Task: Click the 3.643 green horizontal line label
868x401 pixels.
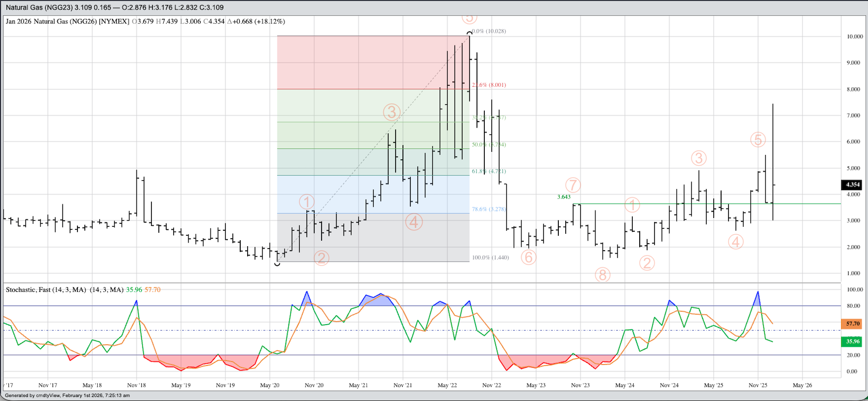Action: (x=563, y=197)
